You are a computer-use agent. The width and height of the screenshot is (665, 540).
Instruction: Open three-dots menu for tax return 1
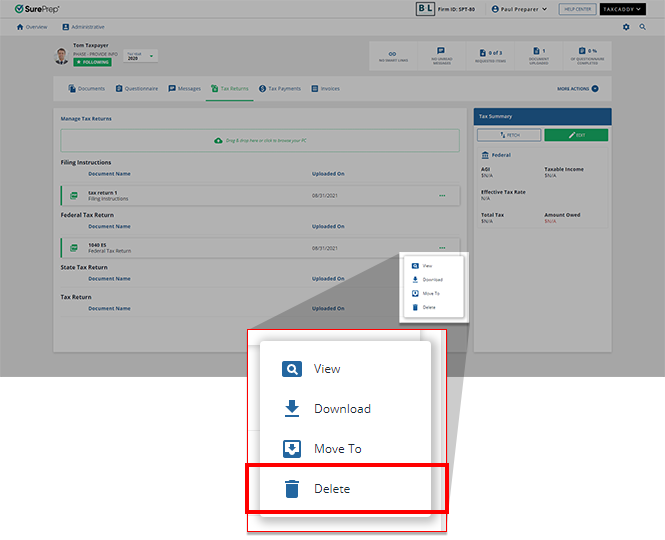tap(442, 196)
